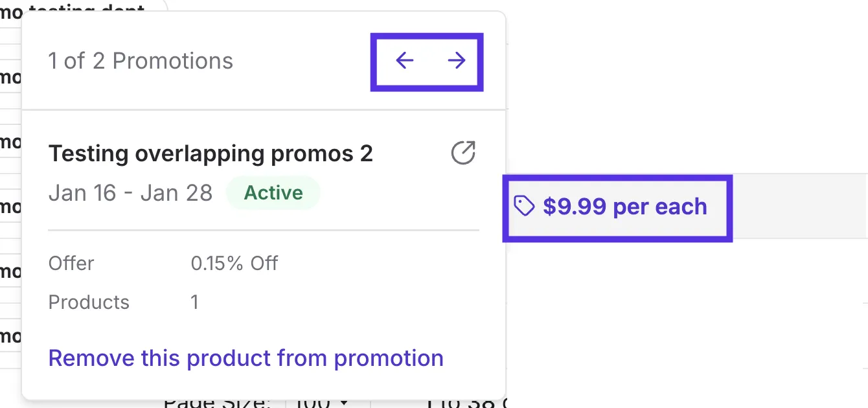Click the Products count value 1
The width and height of the screenshot is (868, 408).
pos(194,302)
